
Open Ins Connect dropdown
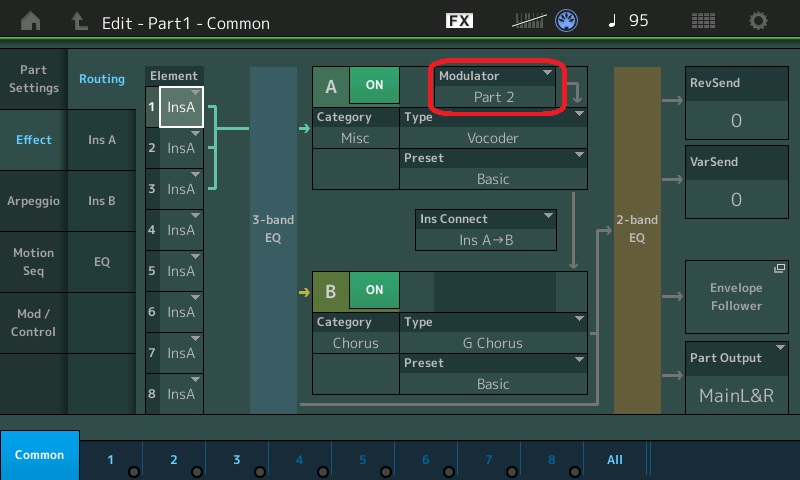[x=486, y=229]
